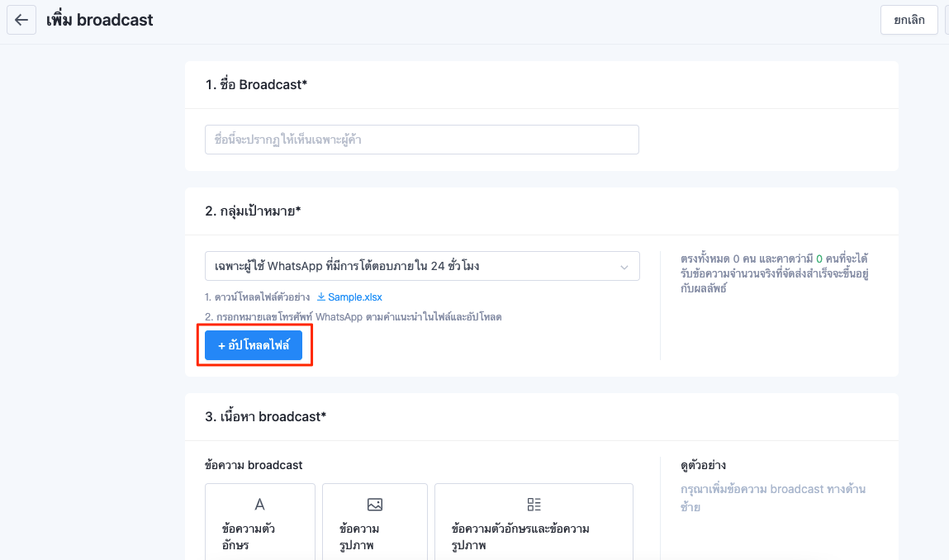This screenshot has width=949, height=560.
Task: Open the WhatsApp target group dropdown
Action: click(422, 267)
